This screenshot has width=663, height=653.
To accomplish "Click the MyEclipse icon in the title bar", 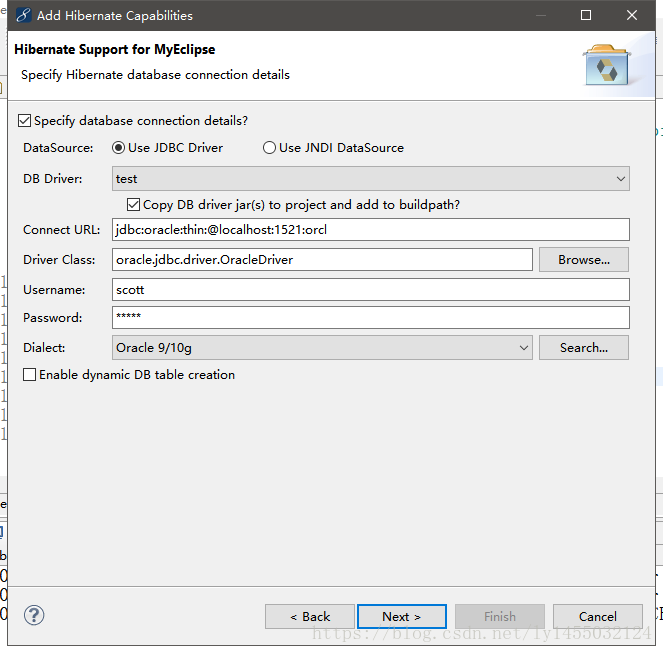I will click(23, 15).
